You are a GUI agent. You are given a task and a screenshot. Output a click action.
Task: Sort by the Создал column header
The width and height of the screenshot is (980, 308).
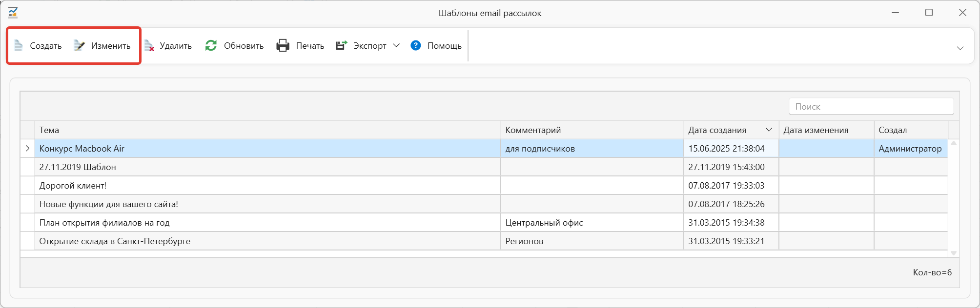[x=911, y=130]
